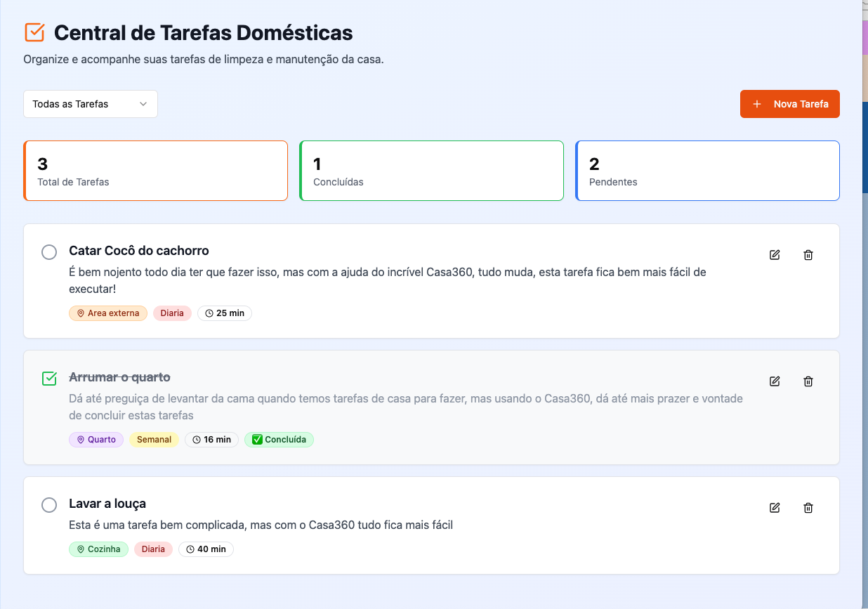Image resolution: width=868 pixels, height=609 pixels.
Task: Click the yellow 'Semanal' frequency tag
Action: [x=154, y=440]
